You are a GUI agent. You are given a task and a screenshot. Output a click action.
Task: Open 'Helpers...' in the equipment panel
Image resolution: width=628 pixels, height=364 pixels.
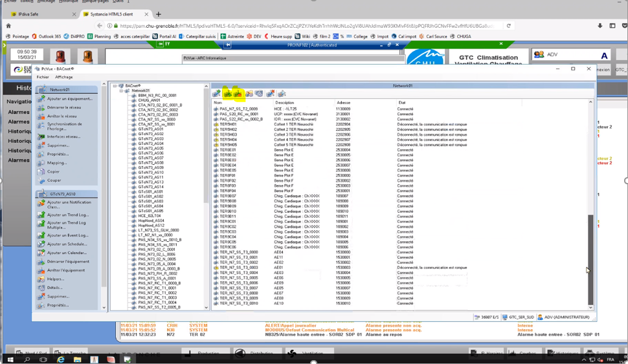coord(56,279)
